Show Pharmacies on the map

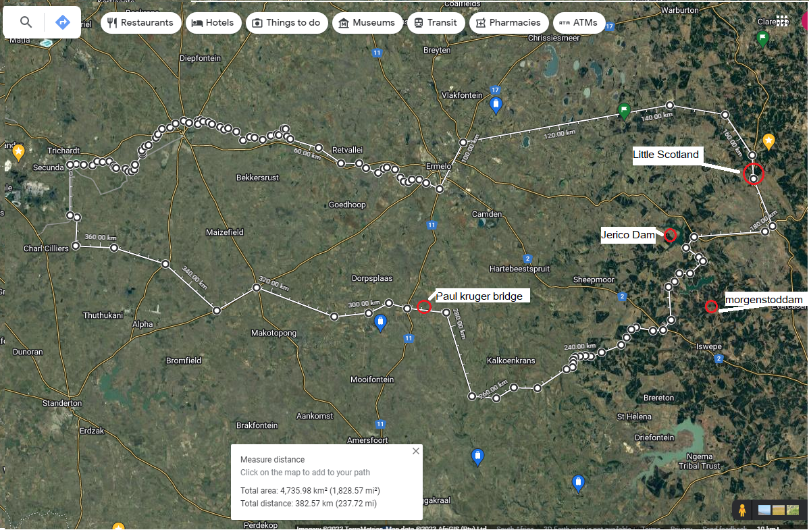(508, 23)
